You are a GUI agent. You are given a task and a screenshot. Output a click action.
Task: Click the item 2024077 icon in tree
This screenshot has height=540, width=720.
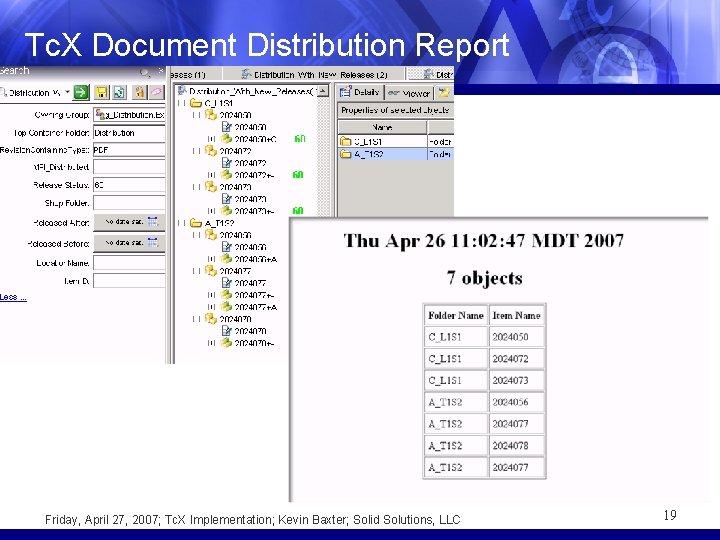[211, 271]
